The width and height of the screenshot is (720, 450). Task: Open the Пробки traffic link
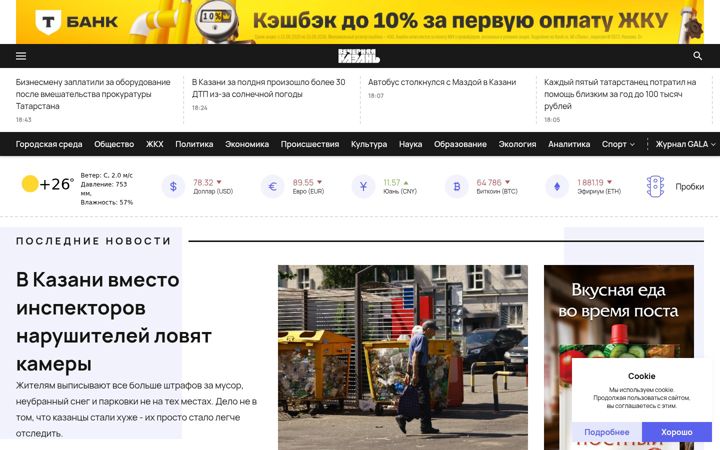tap(689, 186)
